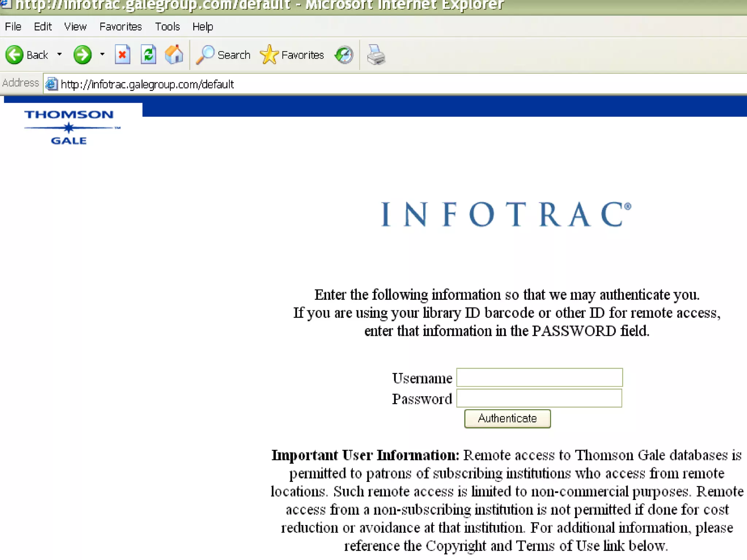Image resolution: width=747 pixels, height=560 pixels.
Task: Open the View menu
Action: coord(75,27)
